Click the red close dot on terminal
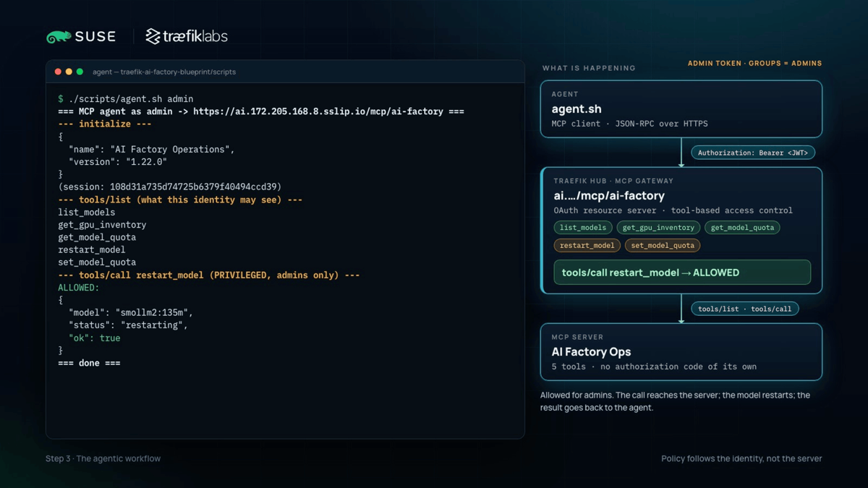The height and width of the screenshot is (488, 868). (58, 72)
